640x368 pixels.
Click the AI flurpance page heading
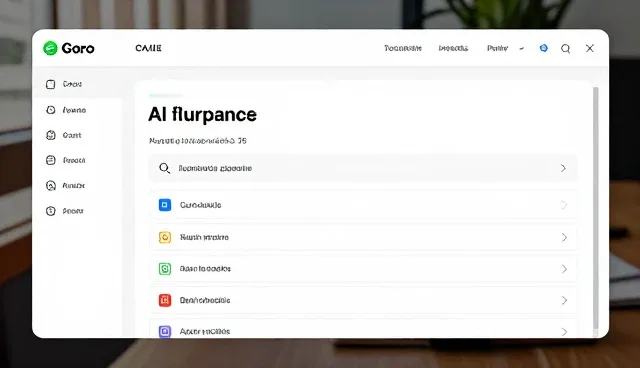tap(202, 114)
